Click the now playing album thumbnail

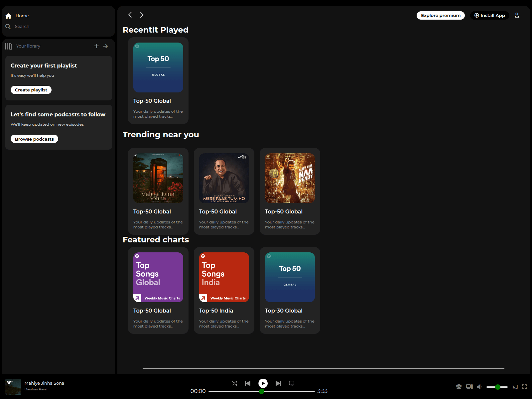click(x=13, y=387)
